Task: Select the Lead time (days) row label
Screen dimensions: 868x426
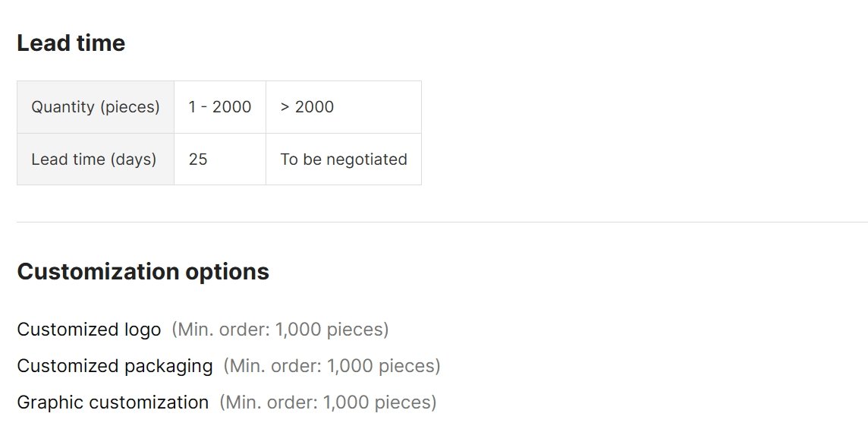Action: [x=96, y=159]
